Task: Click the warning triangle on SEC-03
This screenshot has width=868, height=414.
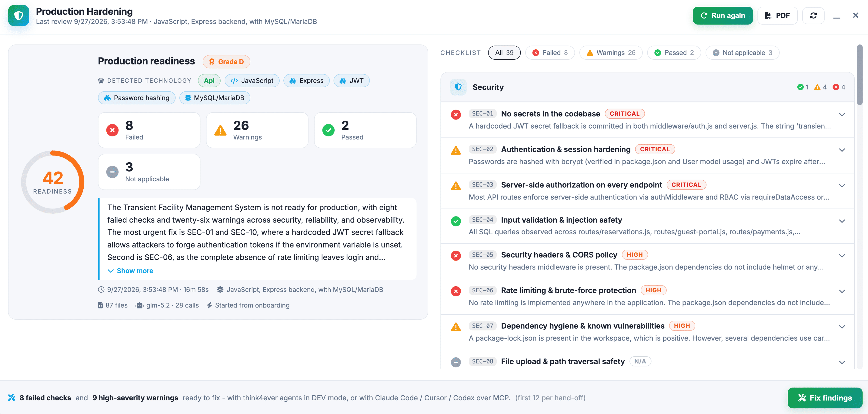Action: [456, 186]
